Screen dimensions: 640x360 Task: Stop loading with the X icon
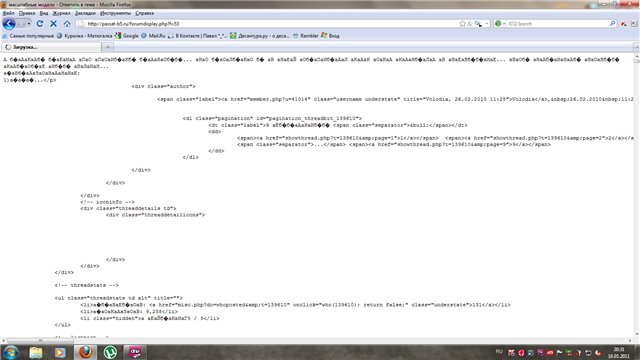point(53,24)
